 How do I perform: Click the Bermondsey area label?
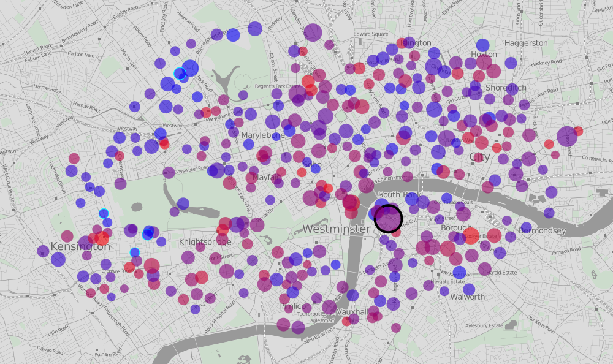coord(542,231)
